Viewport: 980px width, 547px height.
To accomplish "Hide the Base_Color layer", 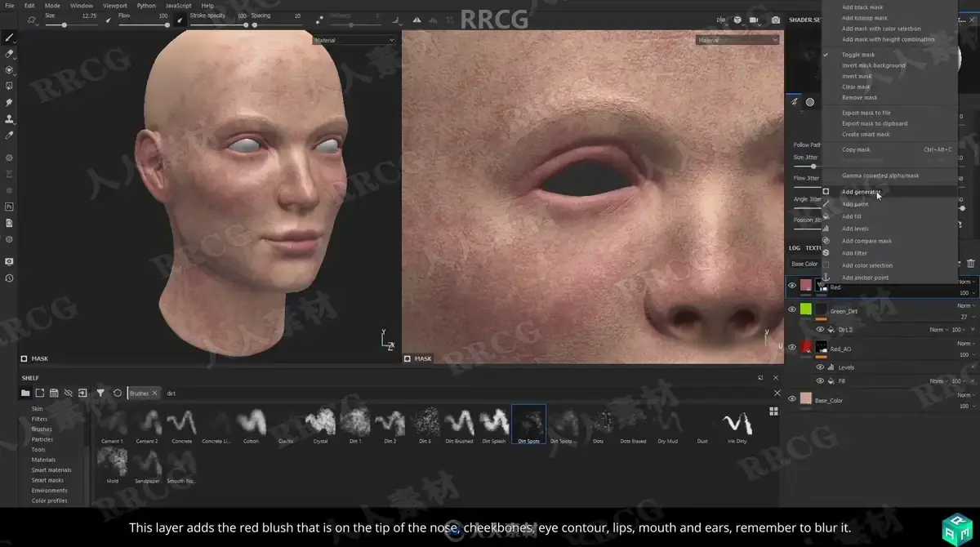I will coord(792,398).
